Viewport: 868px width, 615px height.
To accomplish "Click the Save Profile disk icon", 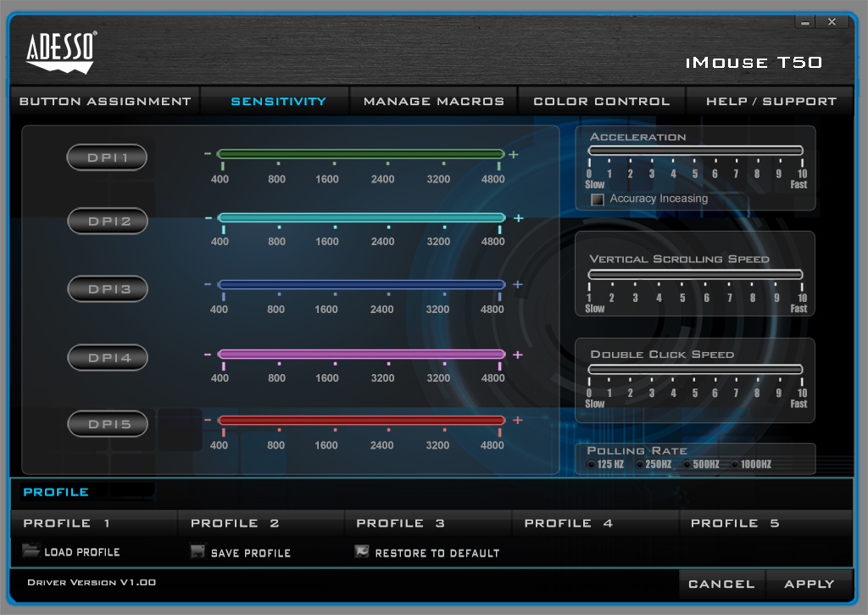I will tap(198, 551).
